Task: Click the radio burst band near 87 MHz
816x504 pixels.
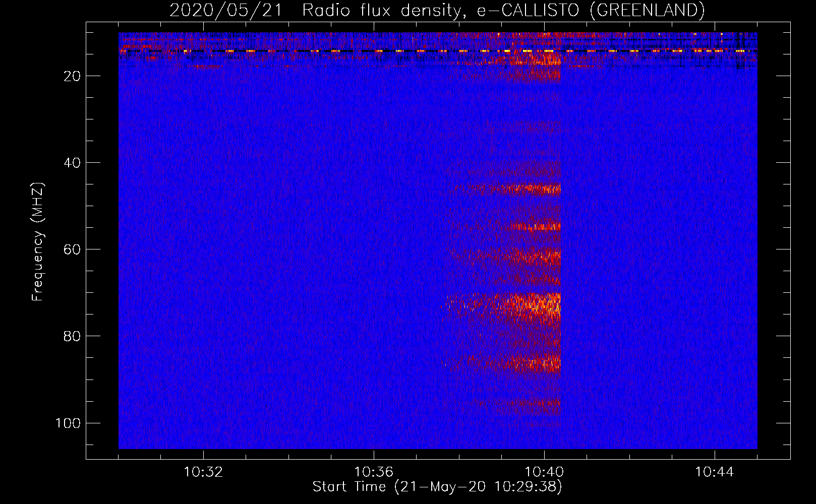Action: 502,363
